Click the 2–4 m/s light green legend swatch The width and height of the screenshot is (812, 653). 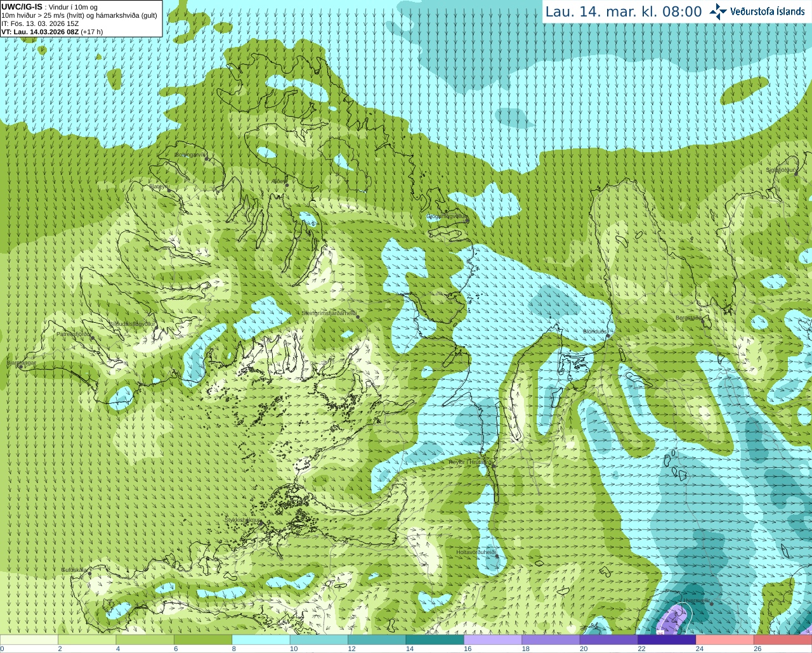coord(87,640)
